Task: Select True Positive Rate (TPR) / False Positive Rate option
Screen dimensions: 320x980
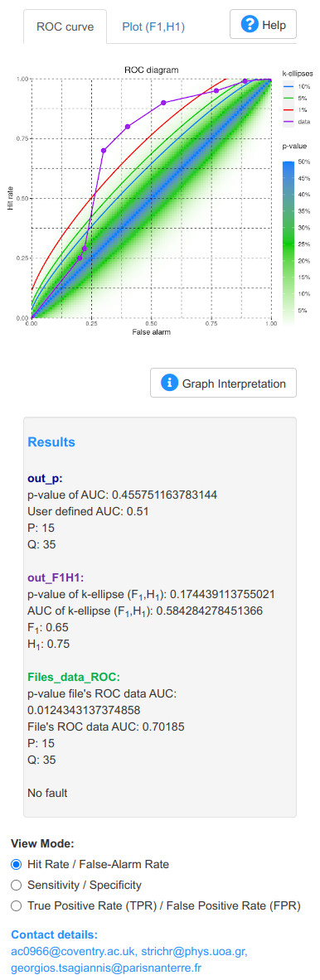Action: click(x=17, y=905)
